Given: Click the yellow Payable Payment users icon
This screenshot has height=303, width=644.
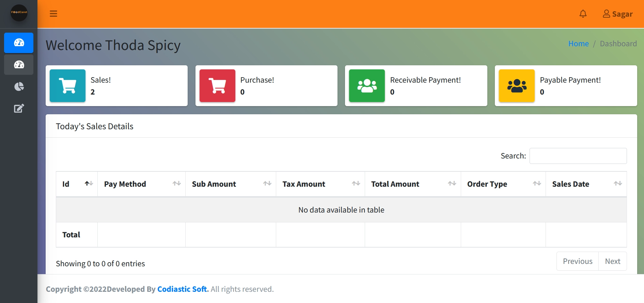Looking at the screenshot, I should 517,86.
